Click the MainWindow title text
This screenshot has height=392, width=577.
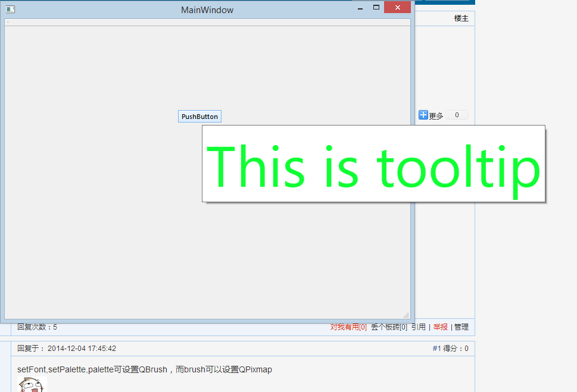tap(207, 10)
